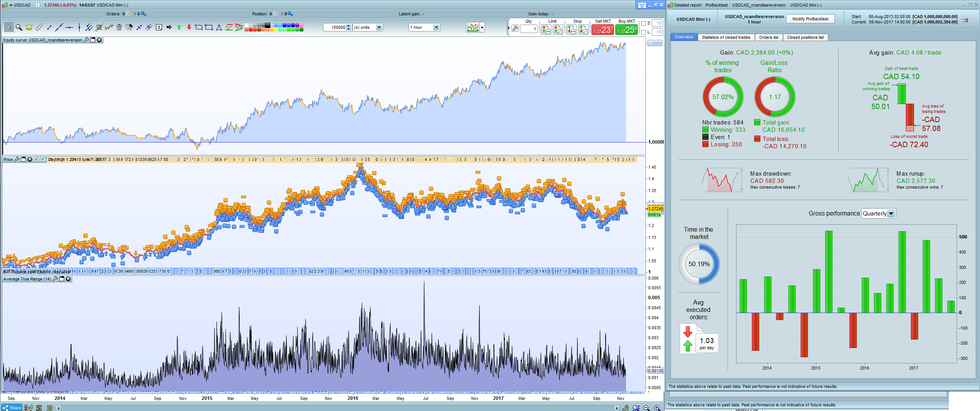This screenshot has width=980, height=411.
Task: Close the Average True Range indicator panel
Action: [68, 279]
